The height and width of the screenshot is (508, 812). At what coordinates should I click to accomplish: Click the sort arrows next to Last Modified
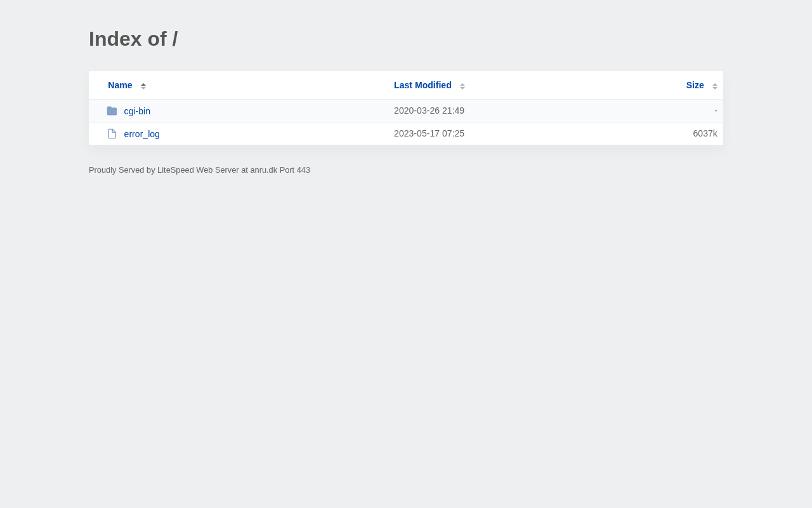coord(462,86)
